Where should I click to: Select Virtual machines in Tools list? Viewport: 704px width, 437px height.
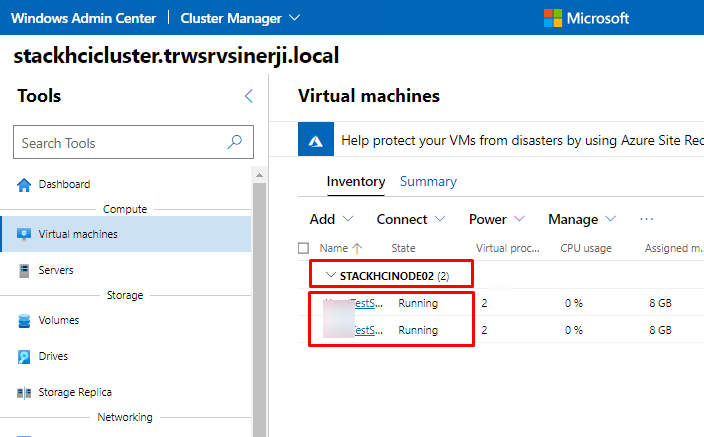tap(126, 234)
